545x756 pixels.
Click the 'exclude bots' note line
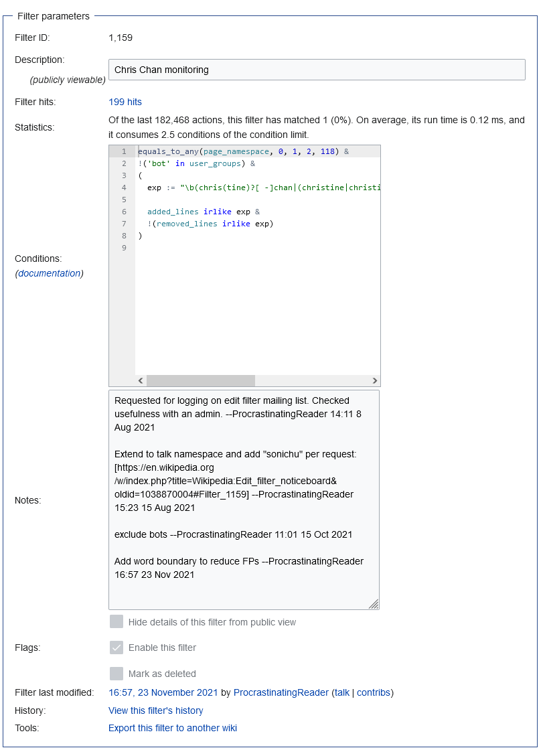[x=233, y=534]
